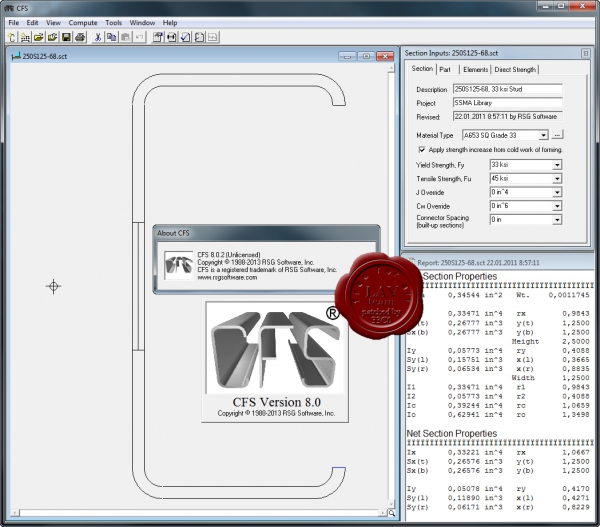The height and width of the screenshot is (527, 600).
Task: Open the Material Type dropdown
Action: coord(543,135)
